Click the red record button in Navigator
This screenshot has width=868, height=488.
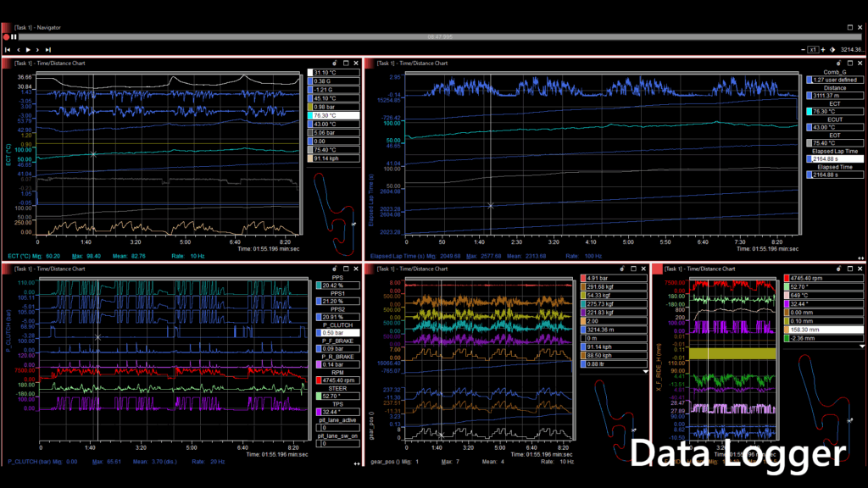[6, 37]
